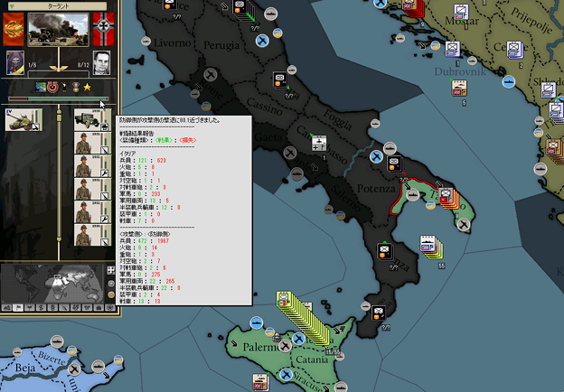Select the blue airbase icon near Siracusa

(x=287, y=375)
